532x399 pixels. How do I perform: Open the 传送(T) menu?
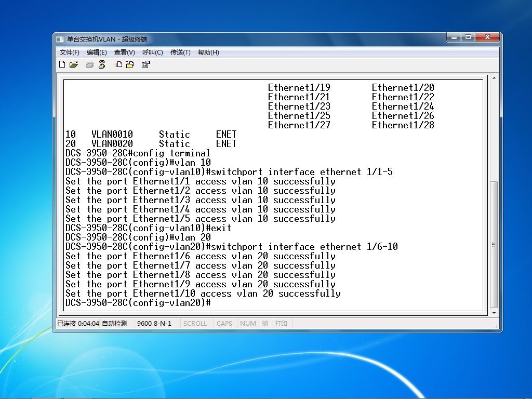point(180,52)
